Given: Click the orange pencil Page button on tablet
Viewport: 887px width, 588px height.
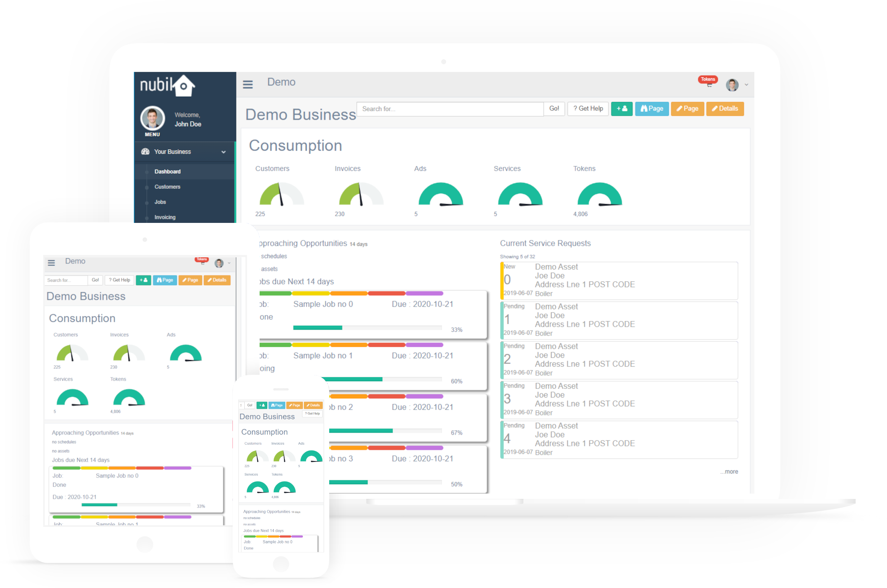Looking at the screenshot, I should 190,280.
